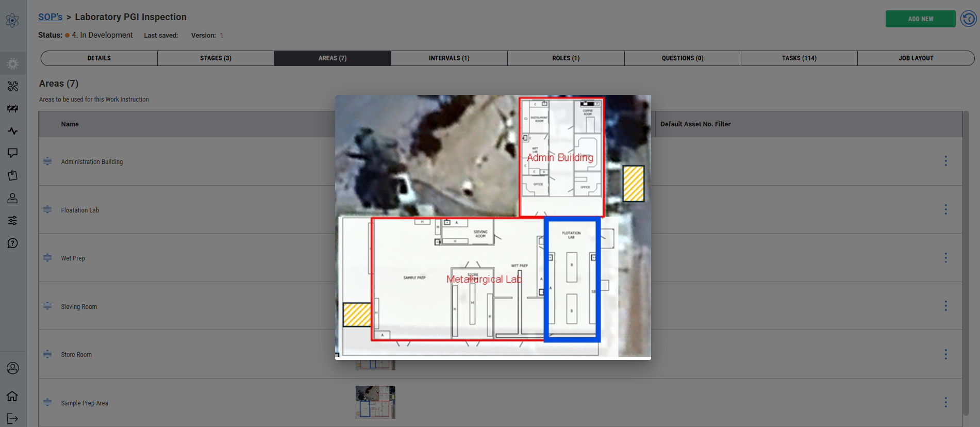The image size is (980, 427).
Task: Open the person icon in sidebar
Action: coord(13,198)
